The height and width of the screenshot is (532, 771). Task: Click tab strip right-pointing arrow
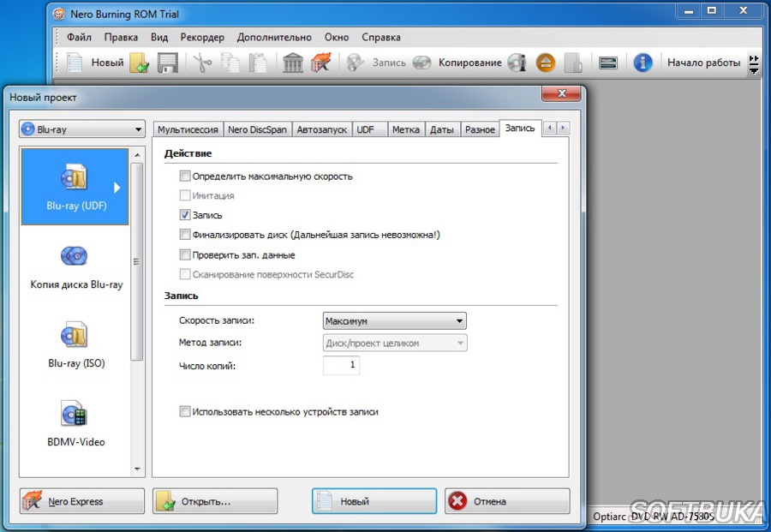click(563, 128)
